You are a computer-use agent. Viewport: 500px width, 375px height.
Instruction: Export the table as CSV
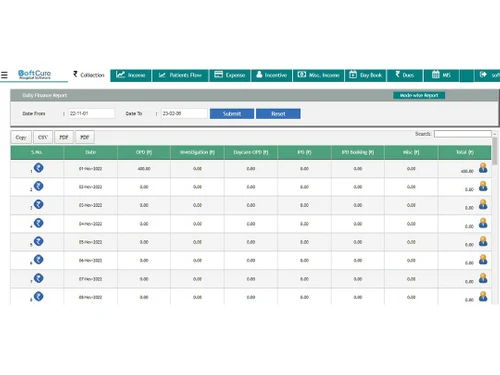pyautogui.click(x=43, y=137)
